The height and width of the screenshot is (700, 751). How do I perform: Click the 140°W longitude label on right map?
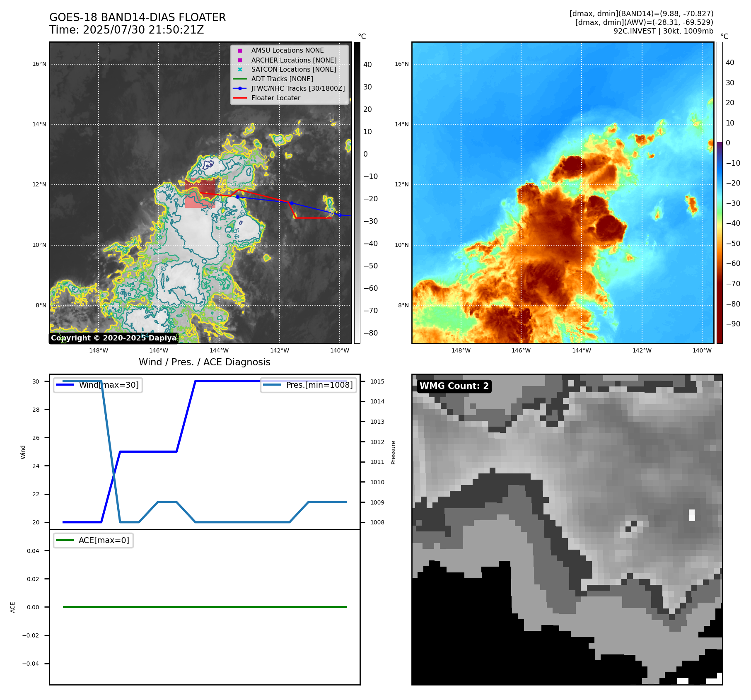pos(702,350)
